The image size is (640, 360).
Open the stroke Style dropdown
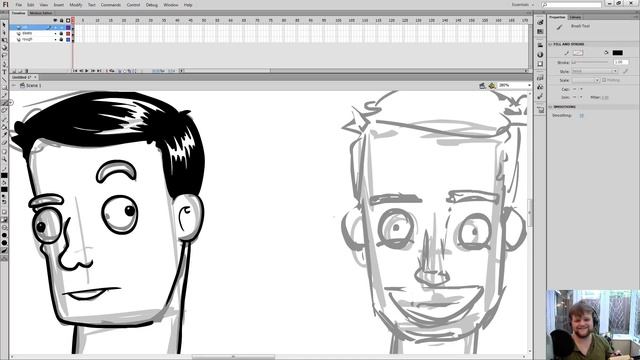[594, 71]
